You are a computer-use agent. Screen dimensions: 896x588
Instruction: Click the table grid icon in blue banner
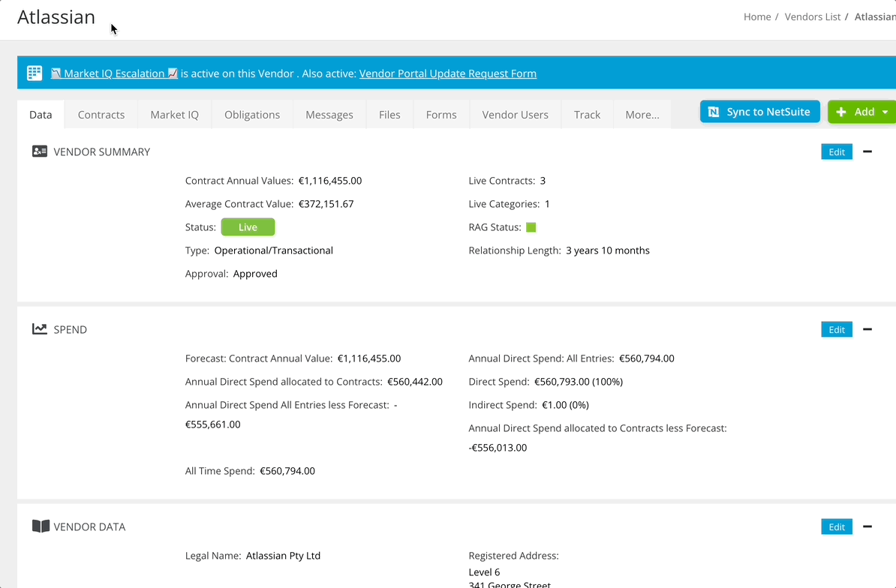coord(35,73)
